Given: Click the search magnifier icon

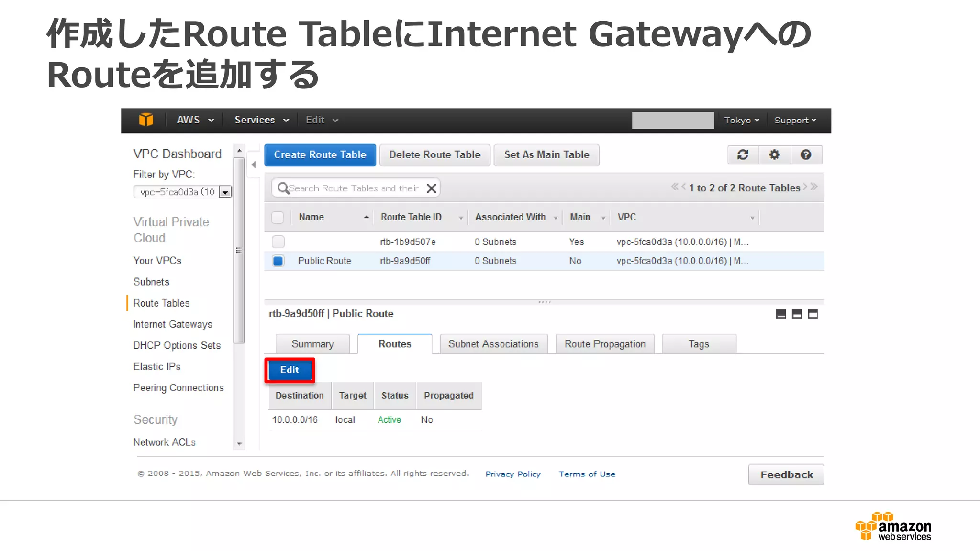Looking at the screenshot, I should tap(283, 188).
